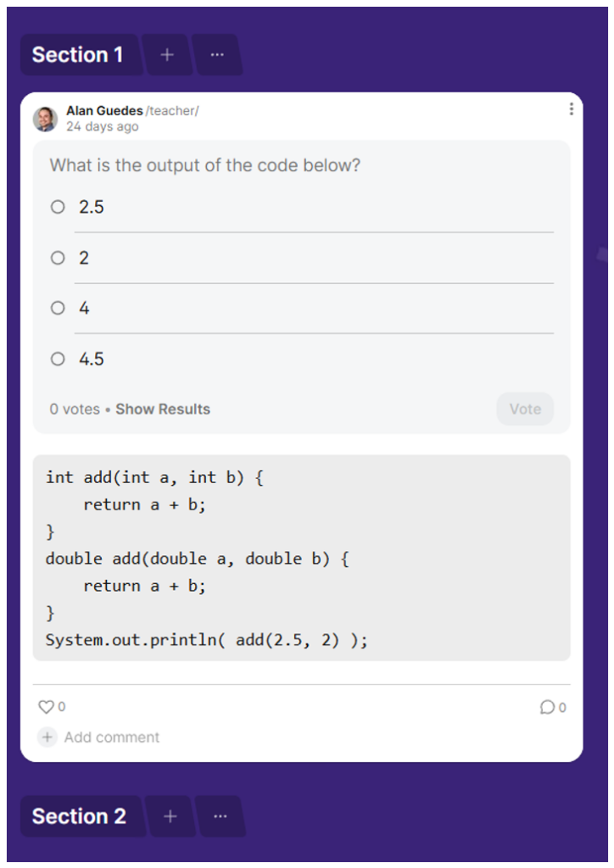The height and width of the screenshot is (868, 614).
Task: Open the post's three-dot options menu
Action: coord(571,109)
